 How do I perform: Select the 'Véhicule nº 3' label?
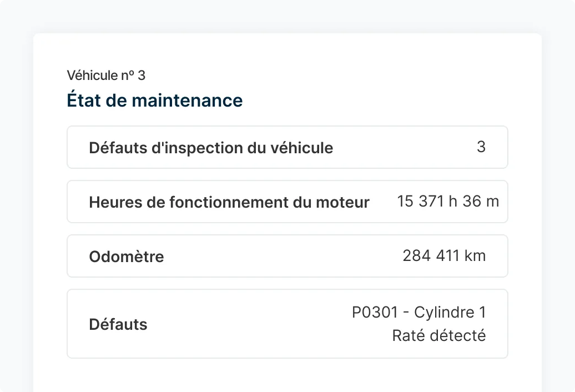point(106,76)
